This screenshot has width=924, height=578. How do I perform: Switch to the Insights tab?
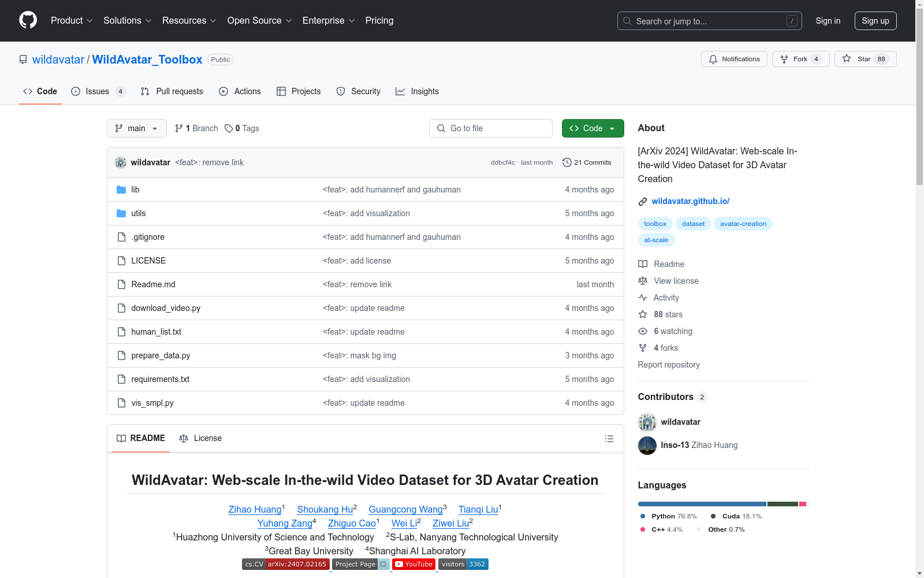tap(418, 91)
